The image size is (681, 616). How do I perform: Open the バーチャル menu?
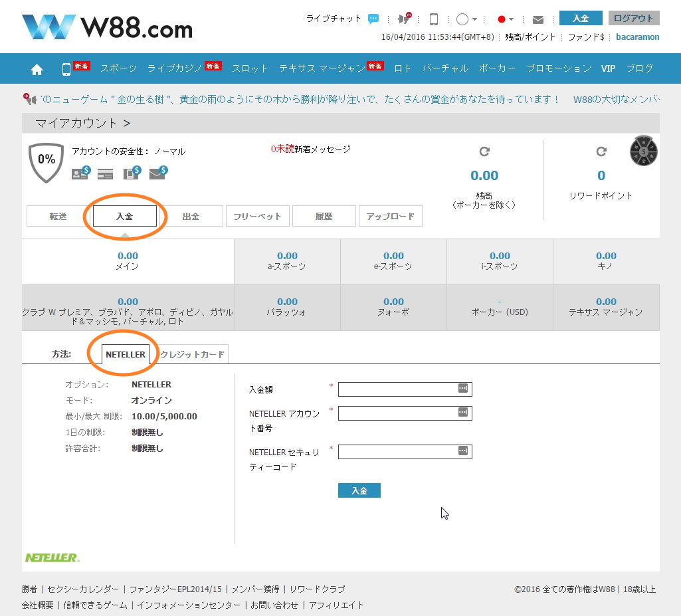coord(446,68)
